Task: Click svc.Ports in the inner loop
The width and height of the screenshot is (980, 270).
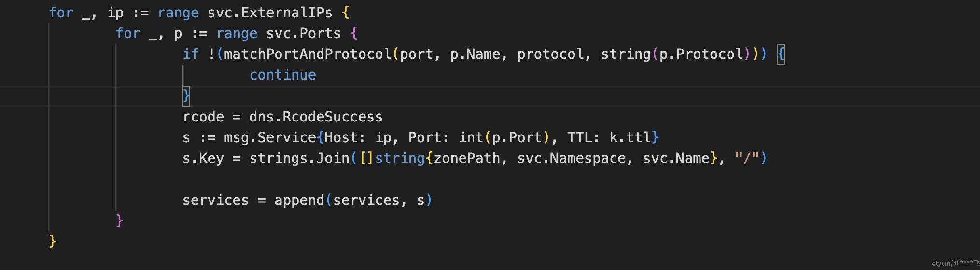Action: pos(304,33)
